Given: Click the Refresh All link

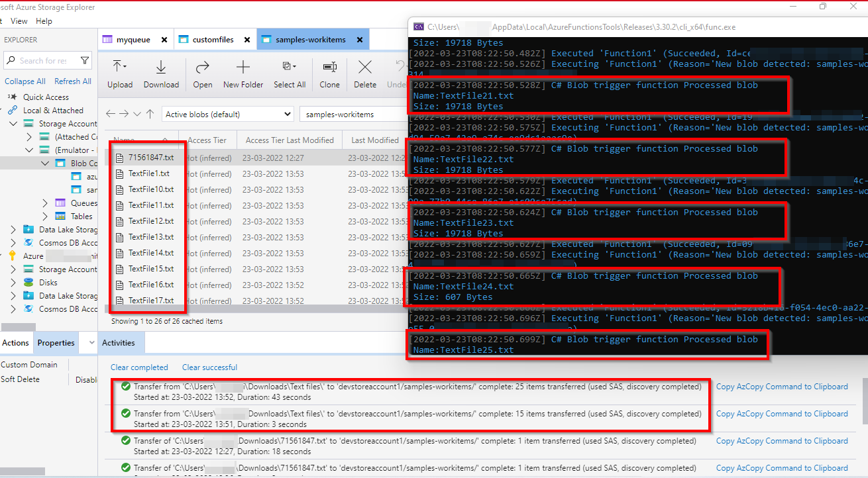Looking at the screenshot, I should point(73,81).
